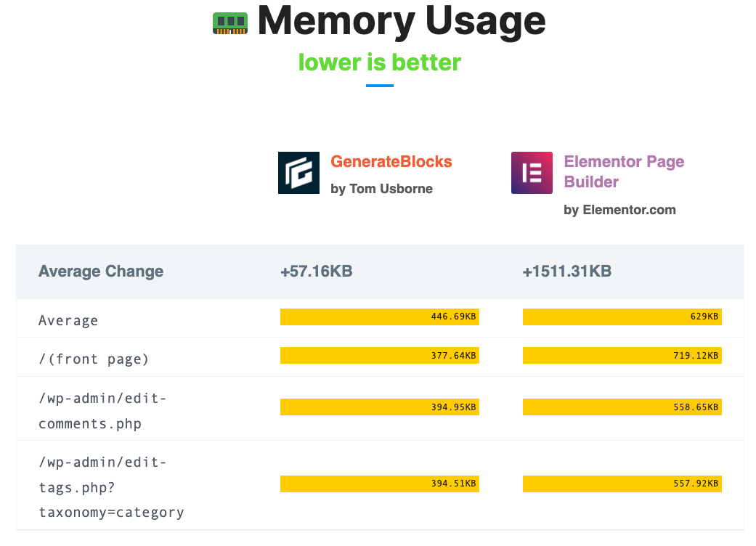Click the 557.92KB edit-tags bar
This screenshot has width=756, height=546.
(x=622, y=484)
